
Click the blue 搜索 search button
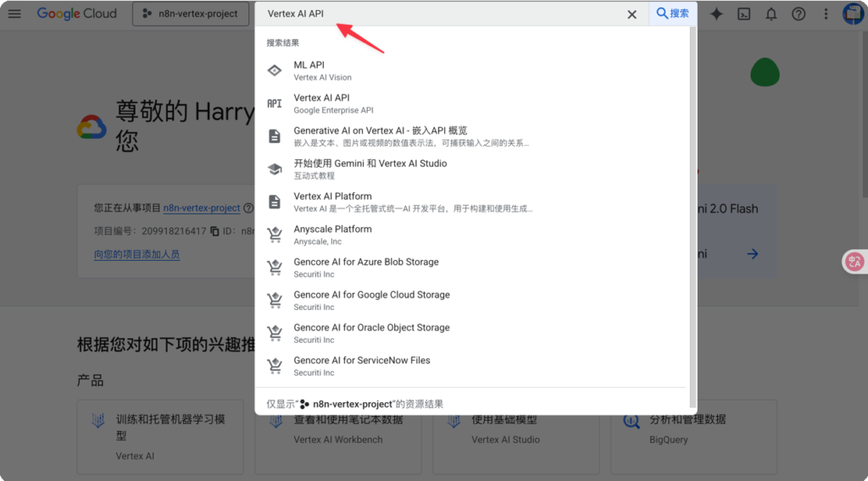(x=672, y=14)
